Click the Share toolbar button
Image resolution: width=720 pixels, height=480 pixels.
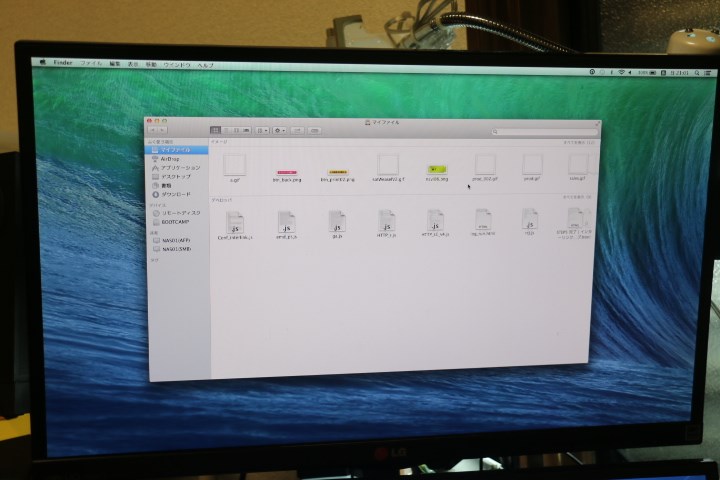coord(297,130)
